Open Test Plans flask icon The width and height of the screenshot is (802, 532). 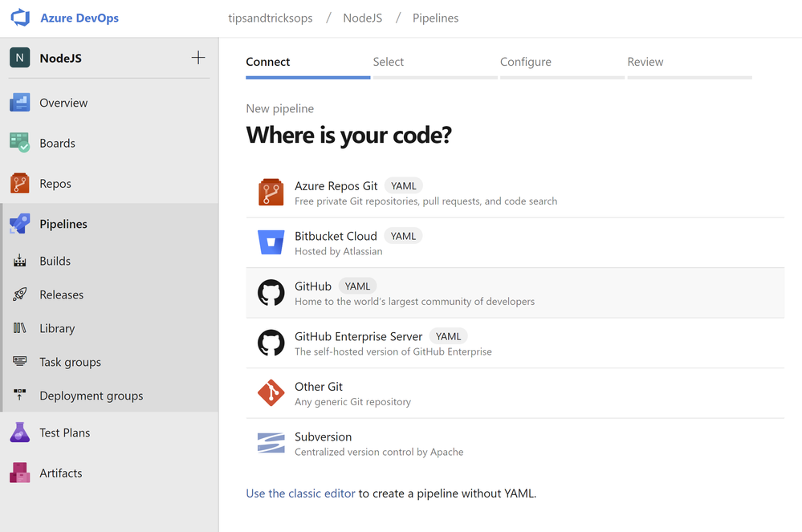point(19,433)
